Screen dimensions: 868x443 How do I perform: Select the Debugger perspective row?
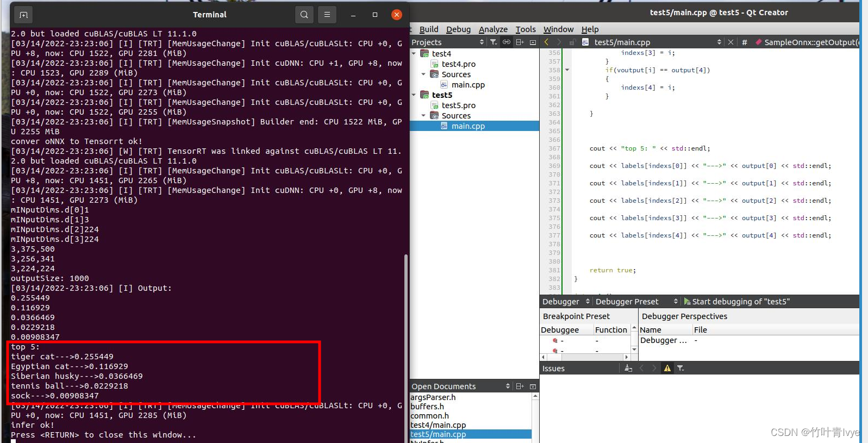click(x=749, y=340)
